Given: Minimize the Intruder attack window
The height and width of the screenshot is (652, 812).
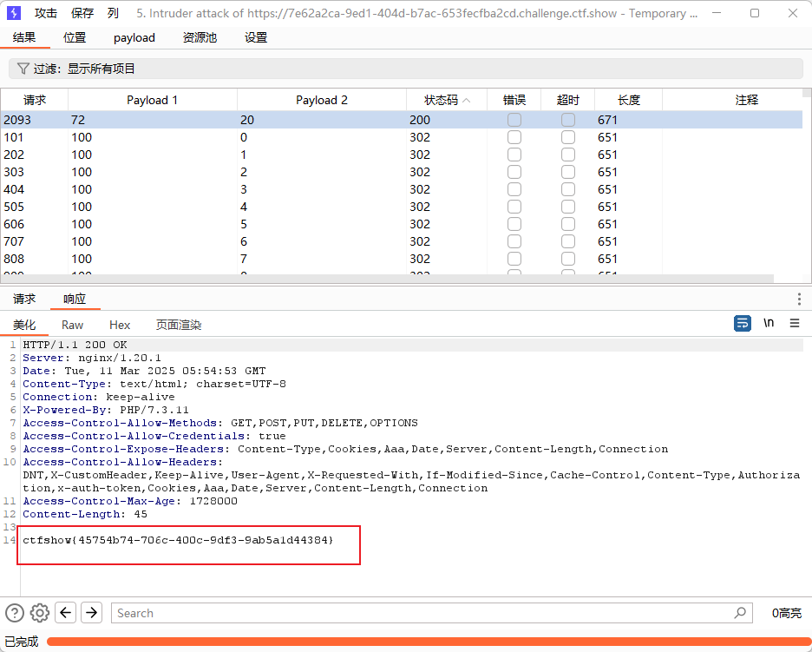Looking at the screenshot, I should tap(717, 13).
